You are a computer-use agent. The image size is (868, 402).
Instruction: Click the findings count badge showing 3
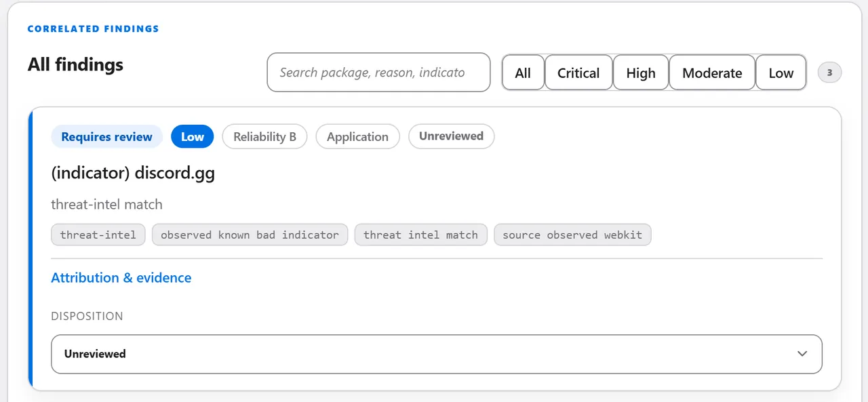pyautogui.click(x=829, y=73)
